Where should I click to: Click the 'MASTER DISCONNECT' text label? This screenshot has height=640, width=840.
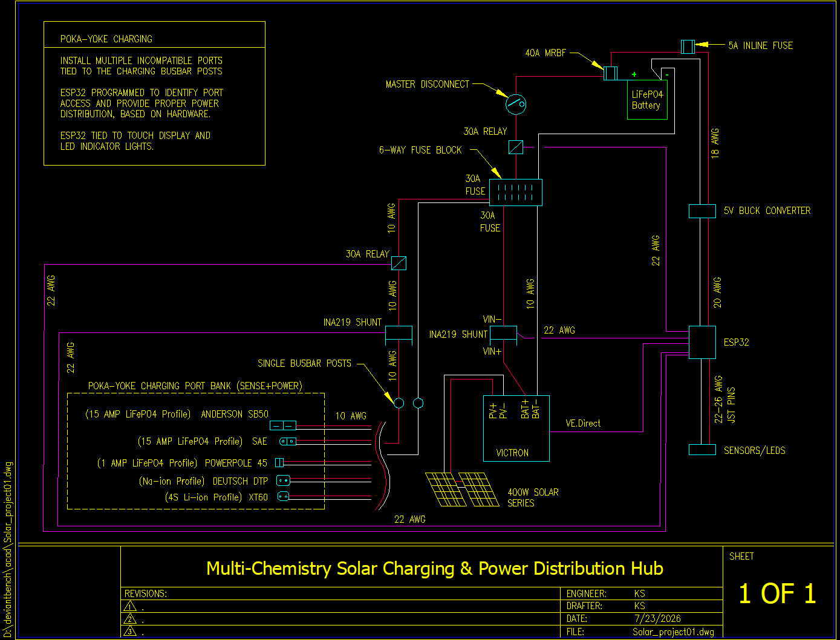pyautogui.click(x=428, y=84)
